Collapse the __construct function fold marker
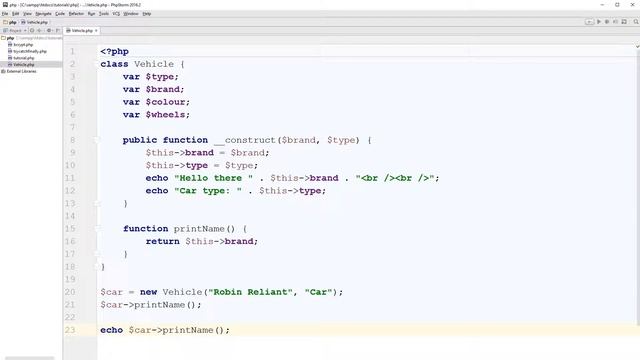The height and width of the screenshot is (360, 640). [x=97, y=140]
